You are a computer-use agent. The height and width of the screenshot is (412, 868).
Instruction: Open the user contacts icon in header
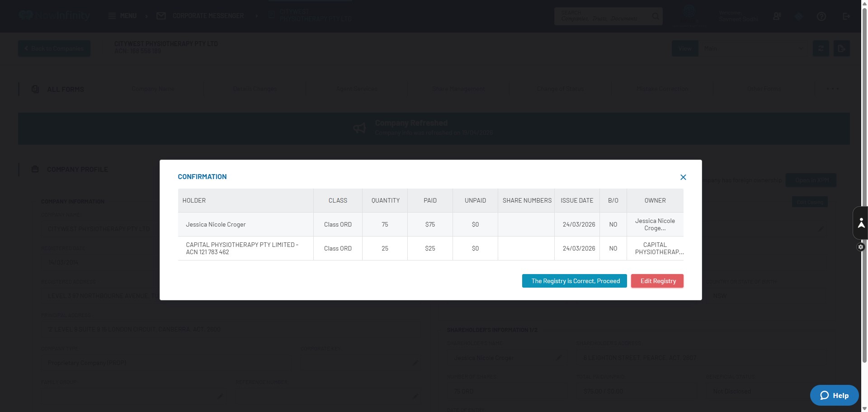tap(777, 16)
